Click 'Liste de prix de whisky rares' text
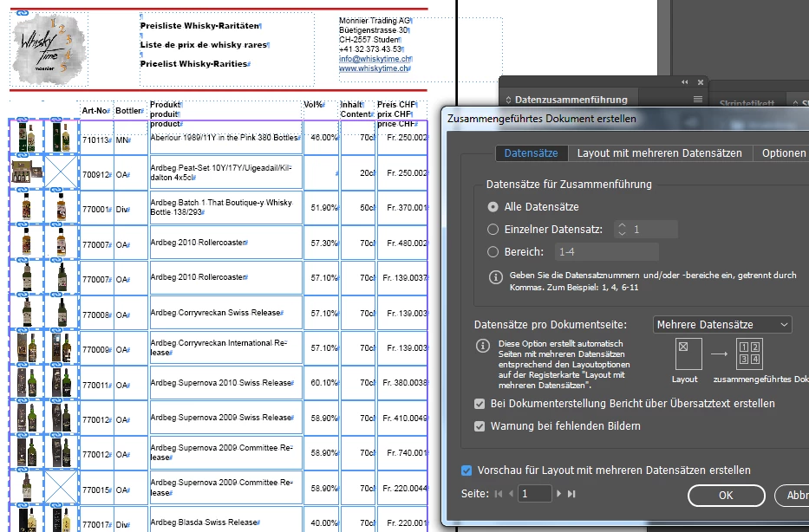 pyautogui.click(x=204, y=45)
